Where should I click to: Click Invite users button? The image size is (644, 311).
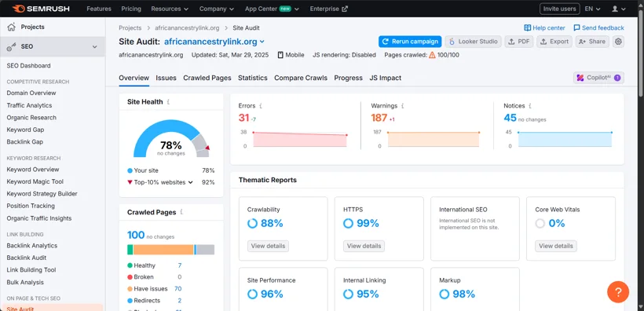tap(559, 9)
